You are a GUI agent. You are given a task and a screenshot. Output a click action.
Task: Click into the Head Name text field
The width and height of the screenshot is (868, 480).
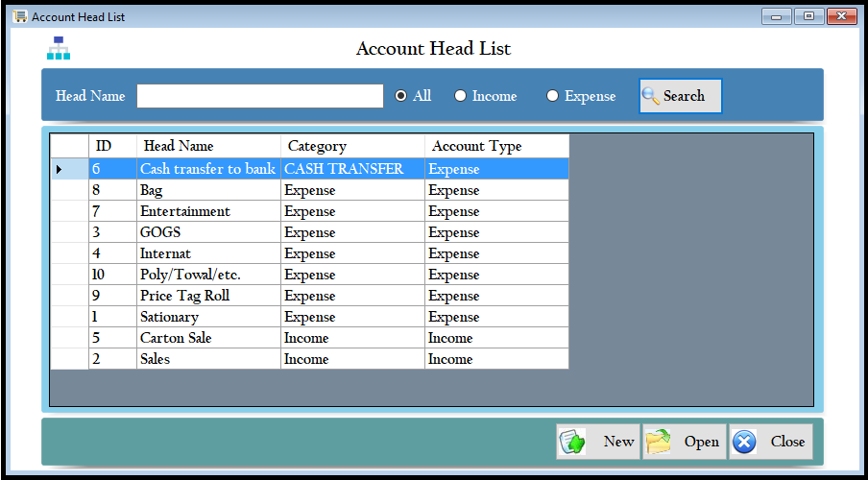(x=259, y=96)
